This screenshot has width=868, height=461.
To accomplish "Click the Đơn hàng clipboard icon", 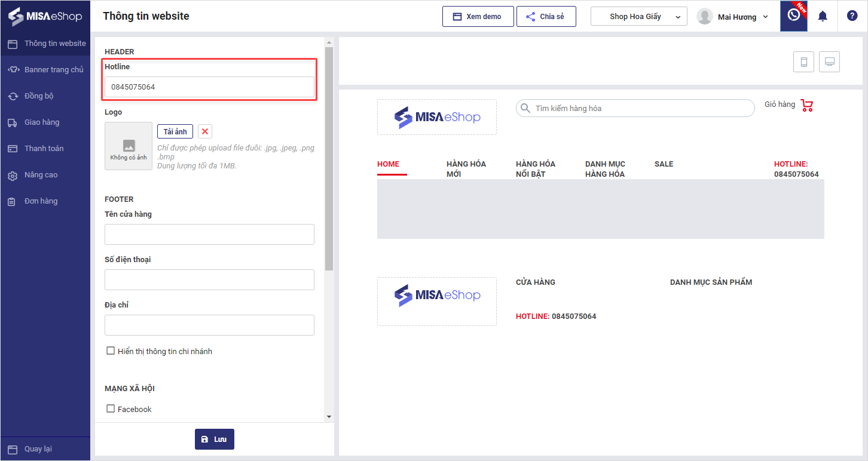I will 12,202.
